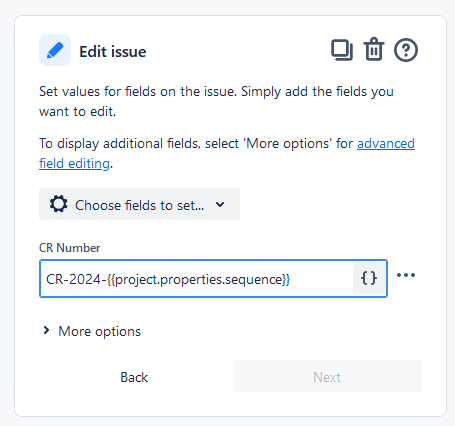Click the gear icon in Choose fields
Viewport: 455px width, 426px height.
click(59, 204)
